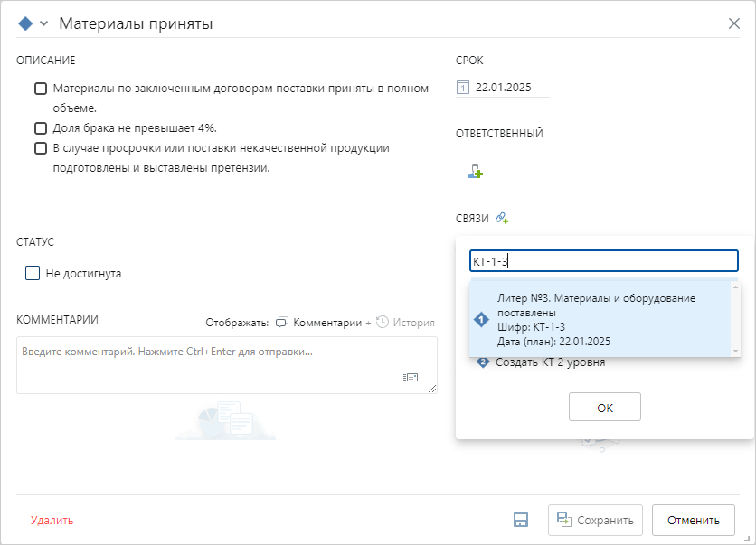Tick the "Доля брака не превышает 4%" checkbox

(41, 128)
